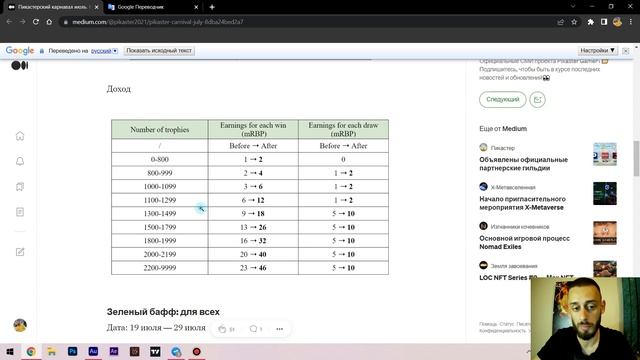Click the Medium logo icon
Screen dimensions: 640x360
pos(20,65)
